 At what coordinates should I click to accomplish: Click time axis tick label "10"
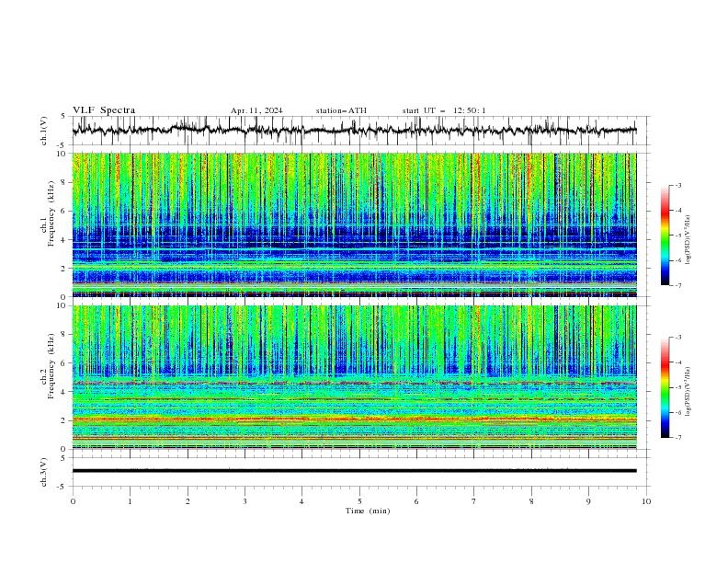point(646,501)
